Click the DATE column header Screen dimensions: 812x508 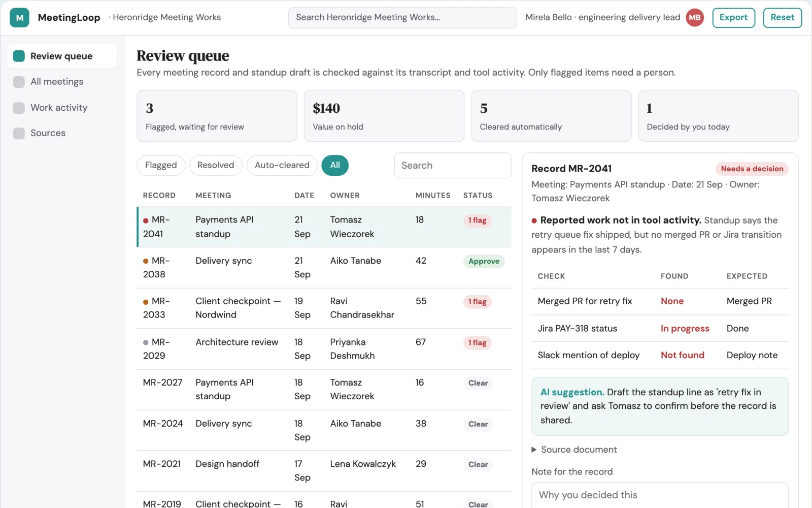point(304,196)
